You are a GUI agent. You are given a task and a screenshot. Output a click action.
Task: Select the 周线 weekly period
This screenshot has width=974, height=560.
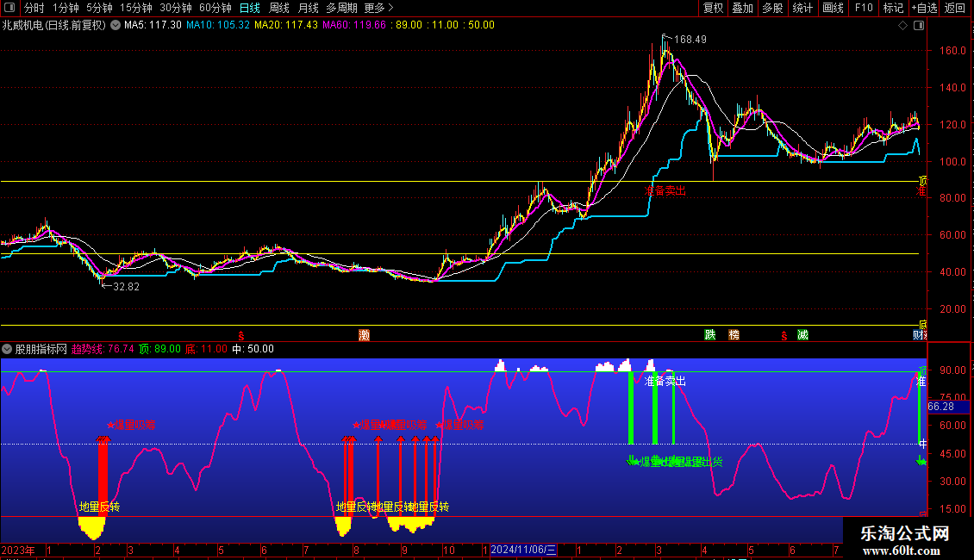pos(279,8)
